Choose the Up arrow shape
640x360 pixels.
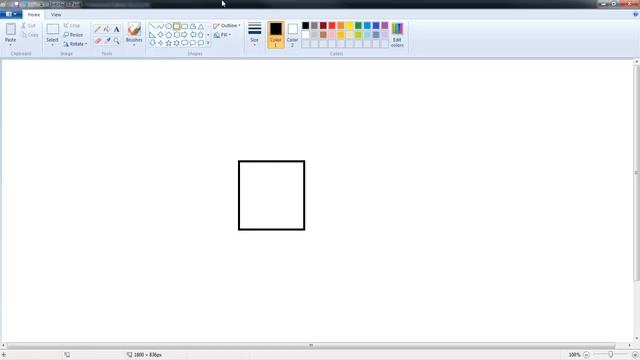[201, 35]
